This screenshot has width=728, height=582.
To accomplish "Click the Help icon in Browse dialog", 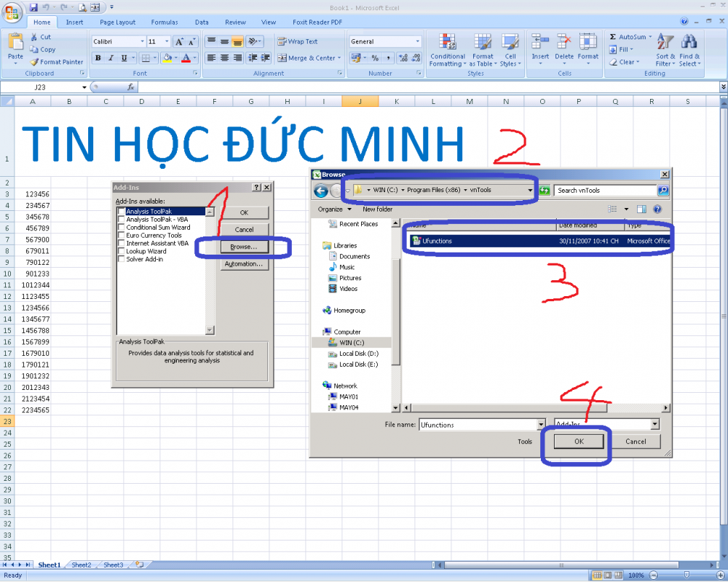I will pyautogui.click(x=657, y=210).
